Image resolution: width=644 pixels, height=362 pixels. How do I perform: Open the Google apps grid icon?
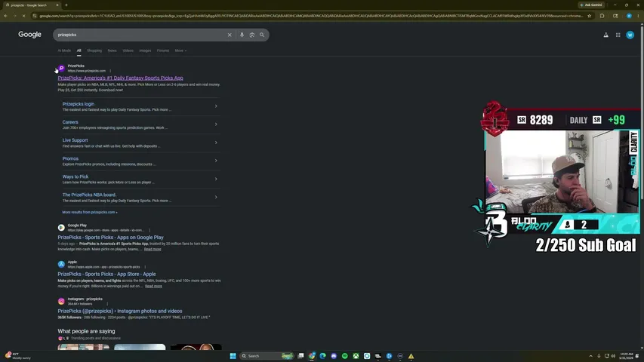tap(618, 35)
